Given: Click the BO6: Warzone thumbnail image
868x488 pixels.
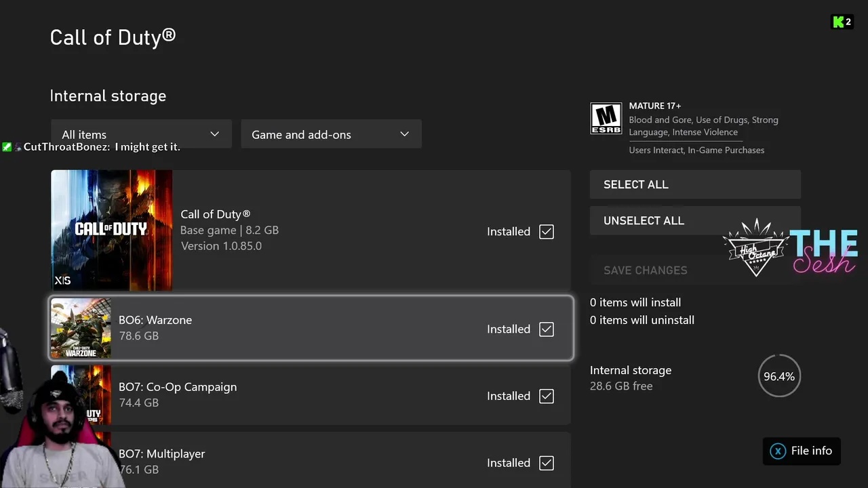Looking at the screenshot, I should 81,329.
